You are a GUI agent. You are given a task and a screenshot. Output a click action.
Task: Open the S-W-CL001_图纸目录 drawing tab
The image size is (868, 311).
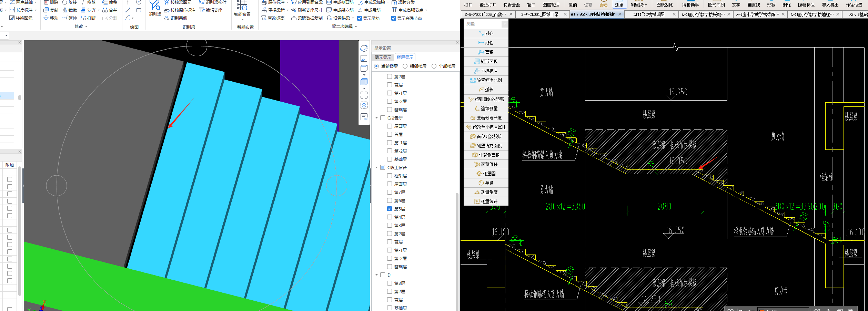[543, 14]
